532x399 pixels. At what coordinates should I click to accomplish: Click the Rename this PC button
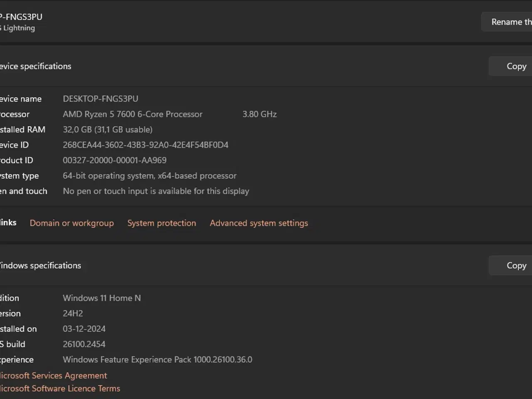click(x=507, y=22)
